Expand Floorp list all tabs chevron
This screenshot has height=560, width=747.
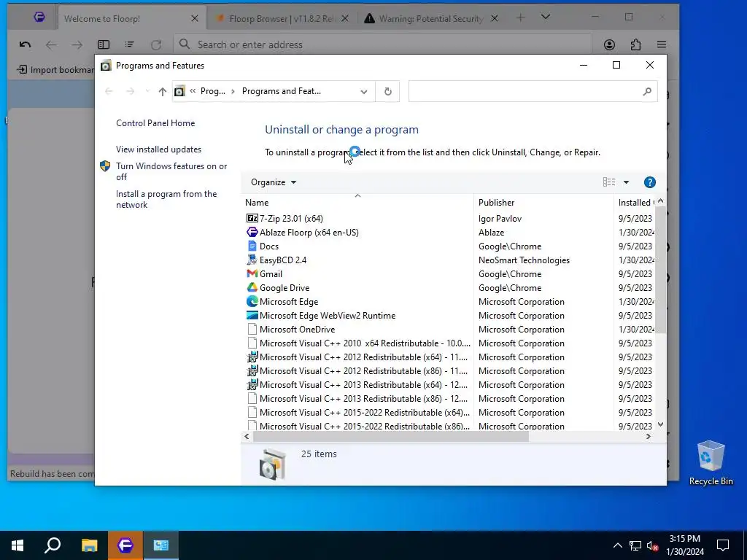546,17
